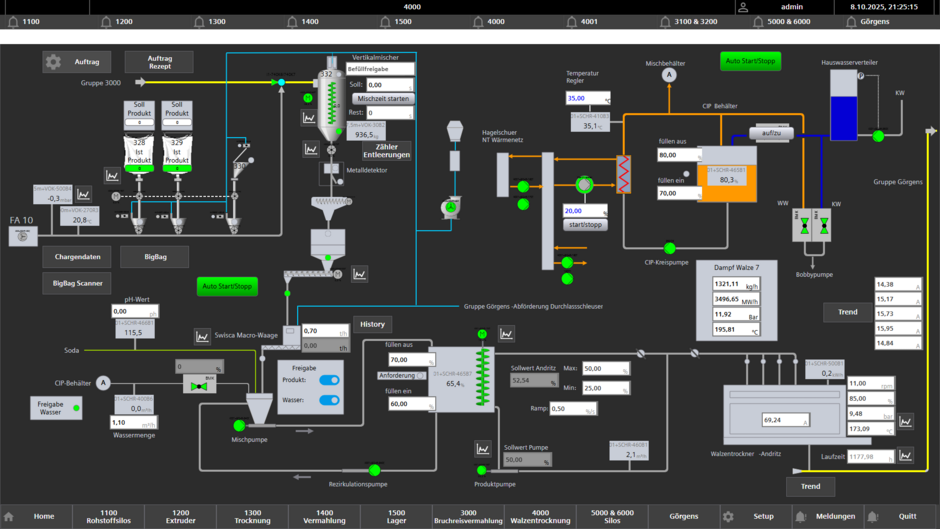The width and height of the screenshot is (940, 529).
Task: Open the 1200 Extruder navigation tab
Action: pos(180,516)
